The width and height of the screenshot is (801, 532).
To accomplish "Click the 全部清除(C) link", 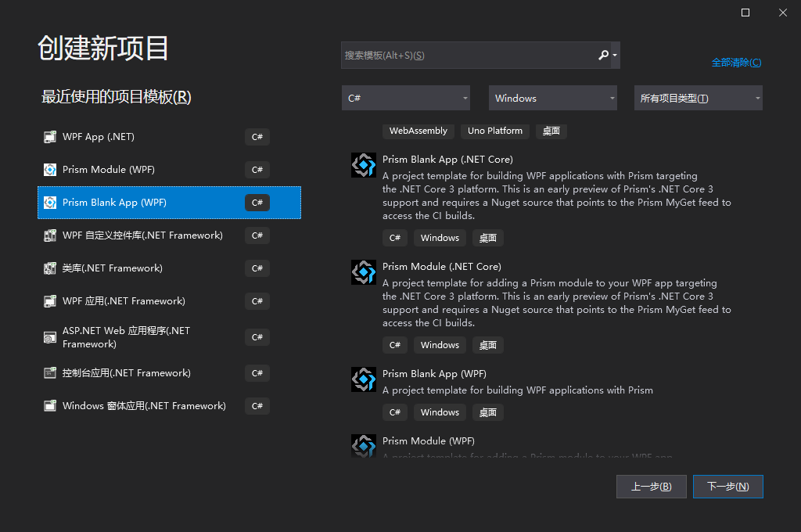I will [735, 62].
